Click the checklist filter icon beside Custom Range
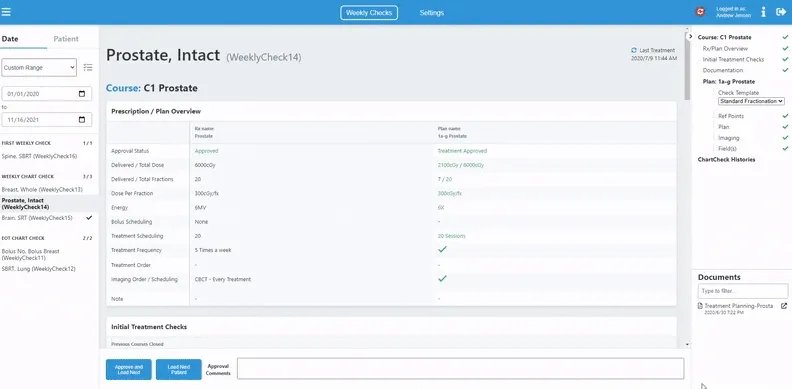This screenshot has height=389, width=792. pyautogui.click(x=88, y=67)
